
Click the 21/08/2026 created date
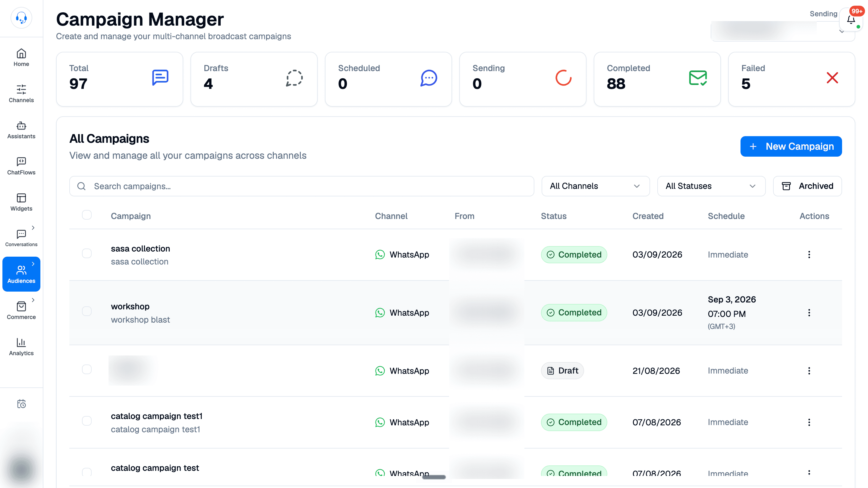pyautogui.click(x=656, y=371)
